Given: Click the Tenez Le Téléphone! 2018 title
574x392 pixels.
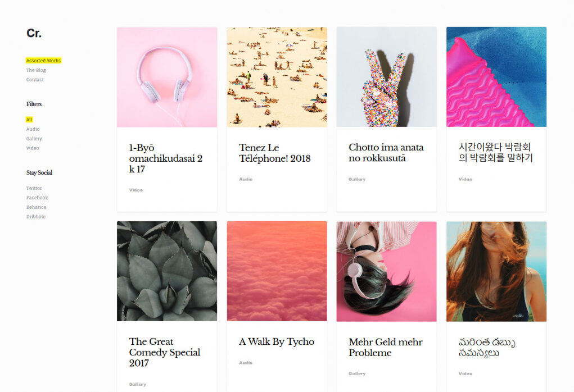Looking at the screenshot, I should (x=274, y=153).
